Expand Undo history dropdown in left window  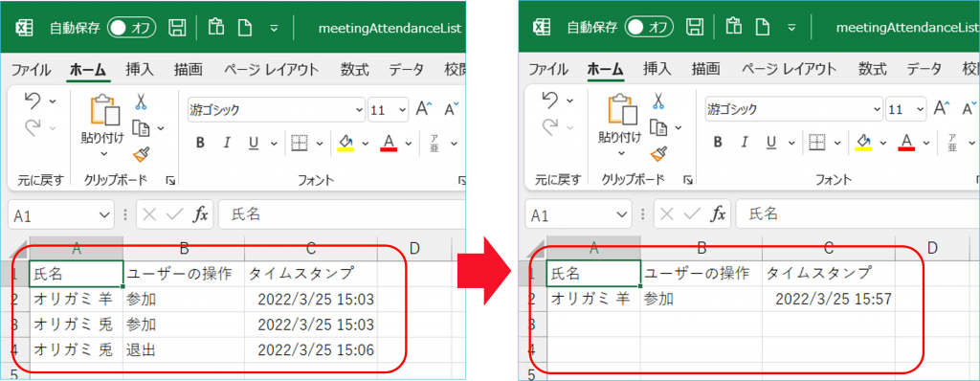coord(53,101)
